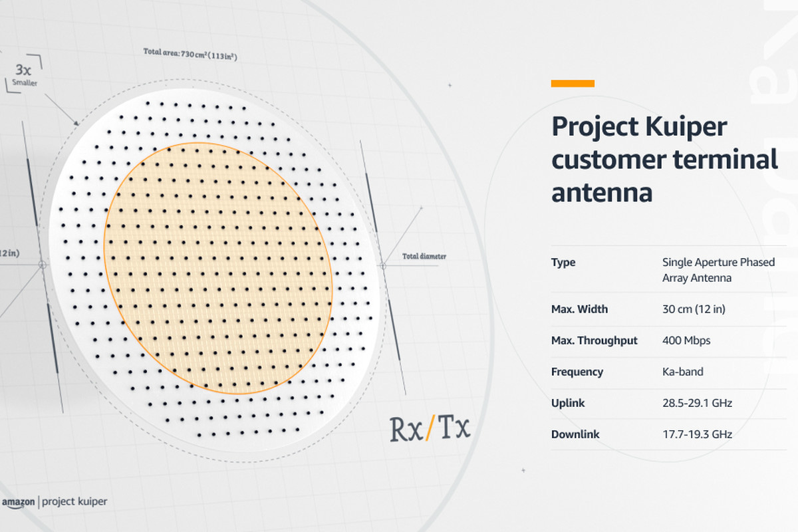Click the '400 Mbps' value
Screen dimensions: 798x532
tap(686, 340)
